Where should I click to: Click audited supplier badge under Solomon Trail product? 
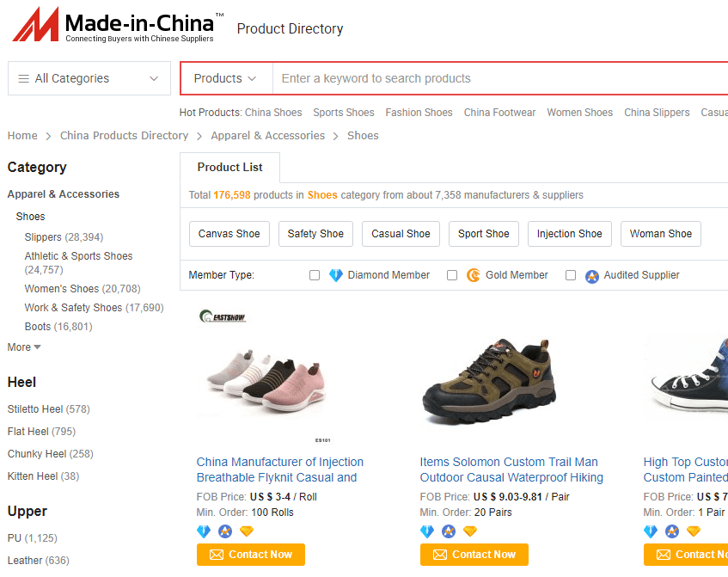pos(449,531)
